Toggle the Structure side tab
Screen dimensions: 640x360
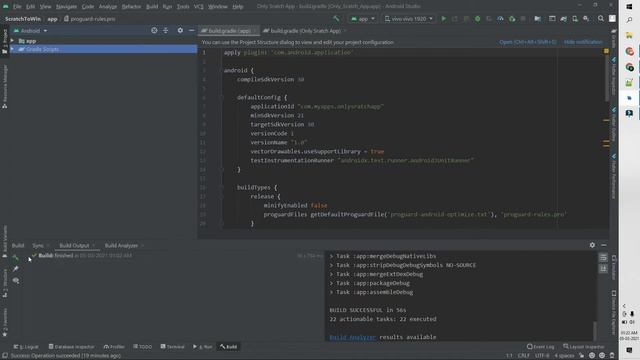(4, 283)
